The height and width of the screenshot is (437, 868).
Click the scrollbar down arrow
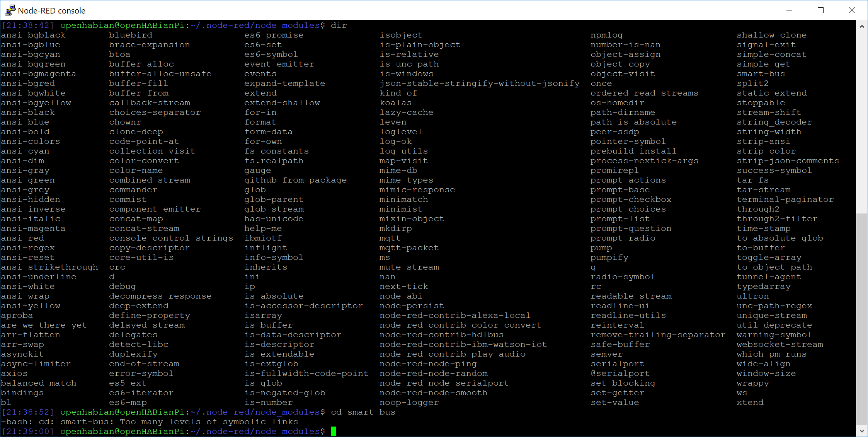click(x=862, y=430)
